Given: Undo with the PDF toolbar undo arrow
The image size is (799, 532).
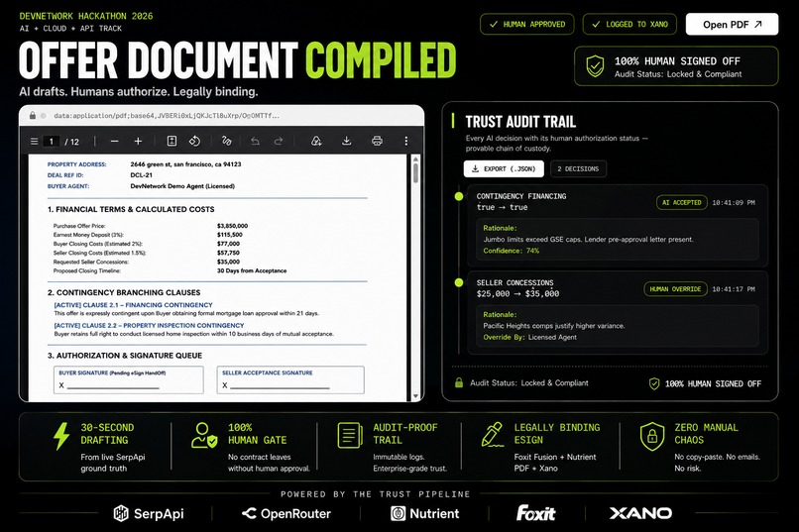Looking at the screenshot, I should (x=256, y=141).
